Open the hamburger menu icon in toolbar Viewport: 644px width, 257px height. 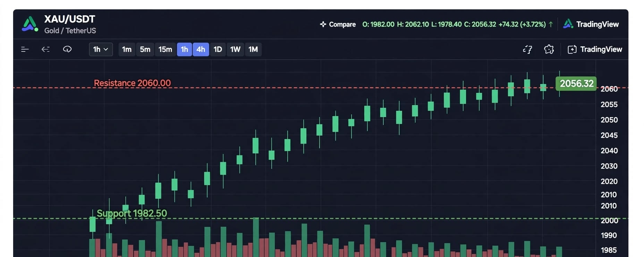(x=25, y=49)
